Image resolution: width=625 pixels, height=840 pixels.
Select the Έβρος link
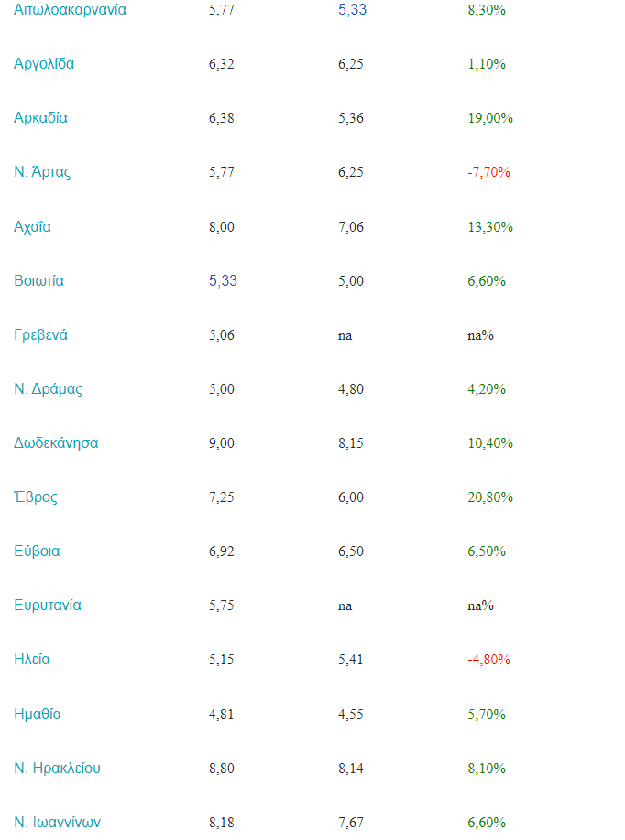(36, 497)
